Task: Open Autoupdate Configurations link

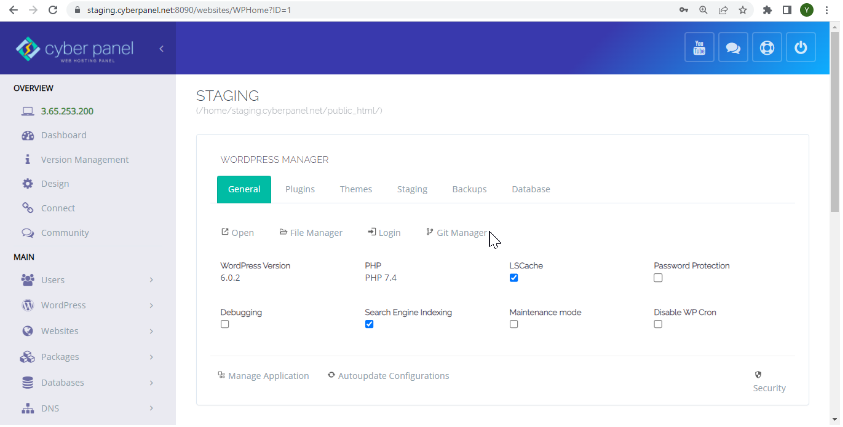Action: coord(388,376)
